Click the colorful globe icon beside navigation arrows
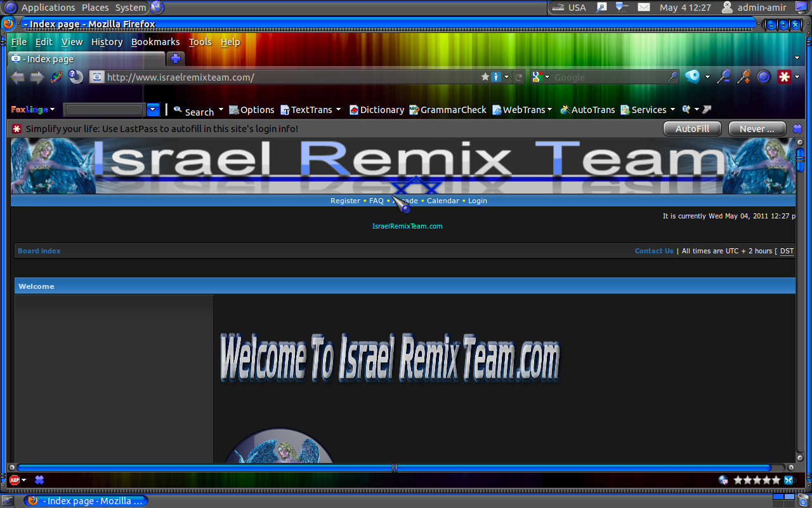The image size is (812, 508). click(x=56, y=77)
